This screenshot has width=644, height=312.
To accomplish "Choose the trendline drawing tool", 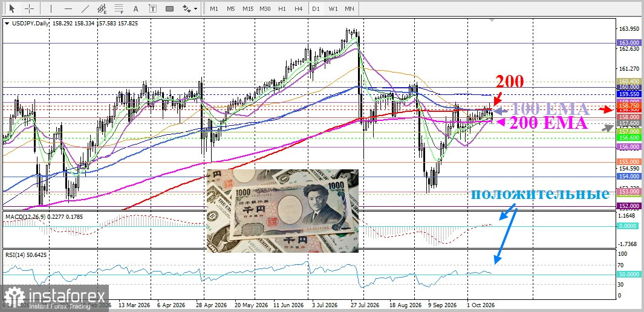I will coord(85,8).
